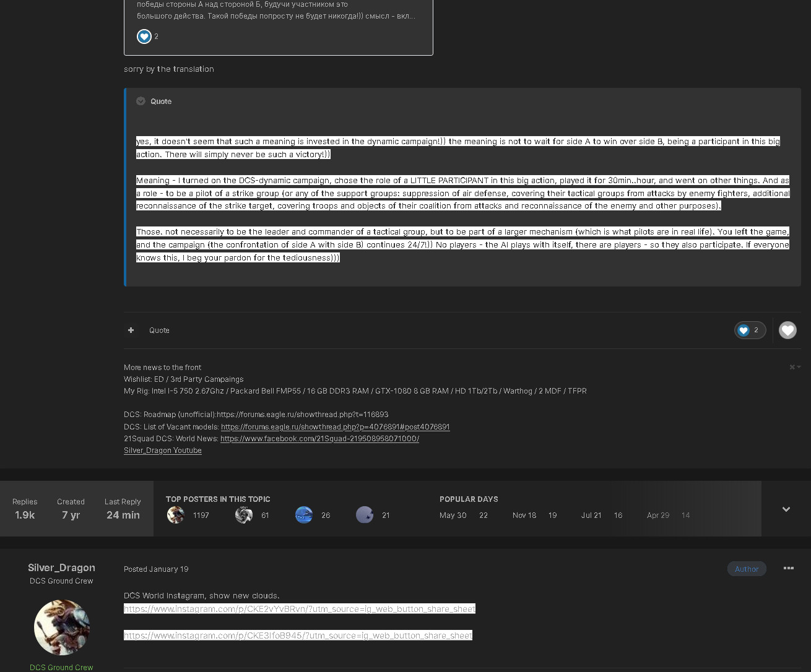811x672 pixels.
Task: Click the 'Wishlist: ED / 3rd Party Campaings' line
Action: pos(183,379)
